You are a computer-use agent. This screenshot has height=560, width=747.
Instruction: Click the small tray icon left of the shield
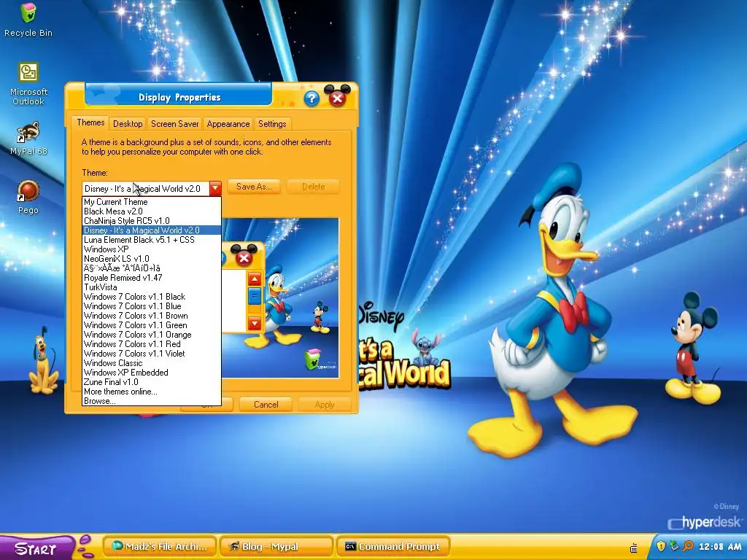(x=634, y=548)
